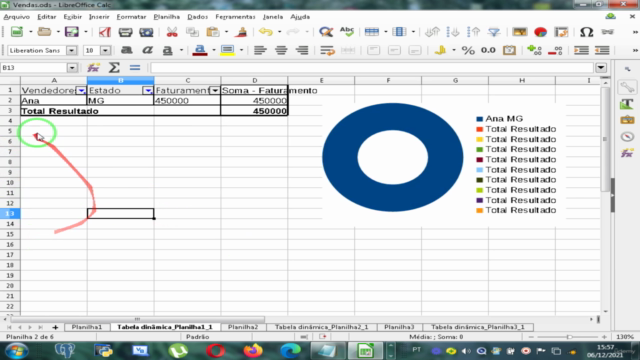
Task: Cut selection with scissors icon
Action: point(172,32)
